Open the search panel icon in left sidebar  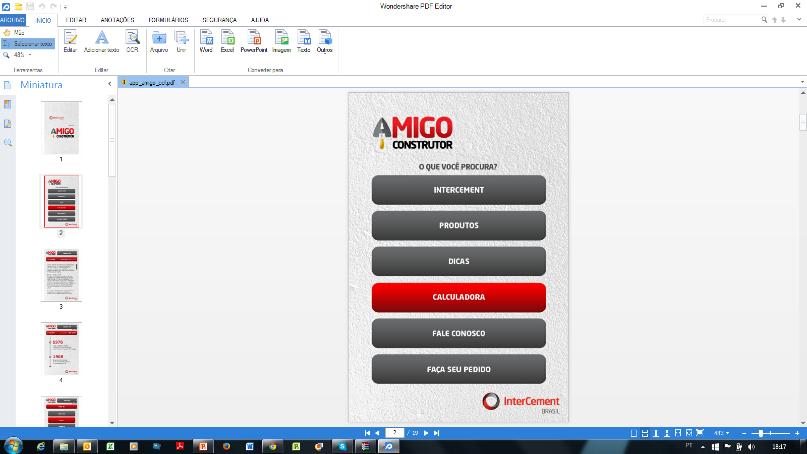pyautogui.click(x=7, y=143)
